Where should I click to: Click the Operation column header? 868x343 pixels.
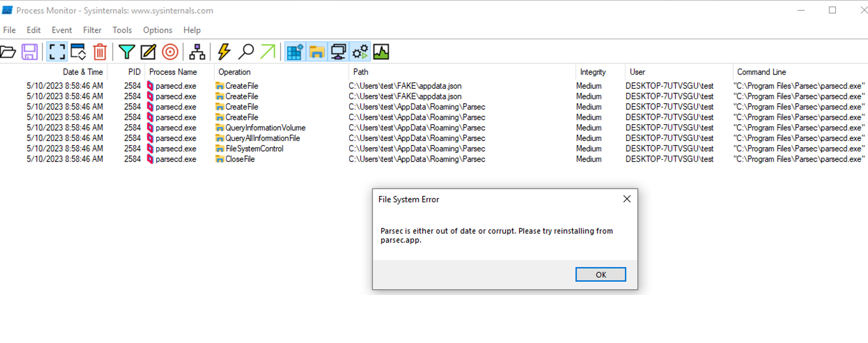[235, 72]
